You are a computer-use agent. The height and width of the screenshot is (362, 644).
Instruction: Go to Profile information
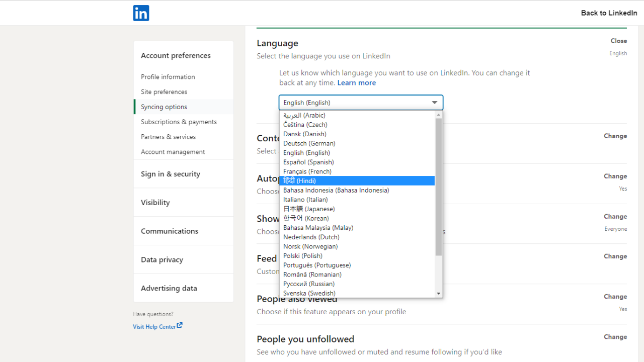click(x=168, y=77)
